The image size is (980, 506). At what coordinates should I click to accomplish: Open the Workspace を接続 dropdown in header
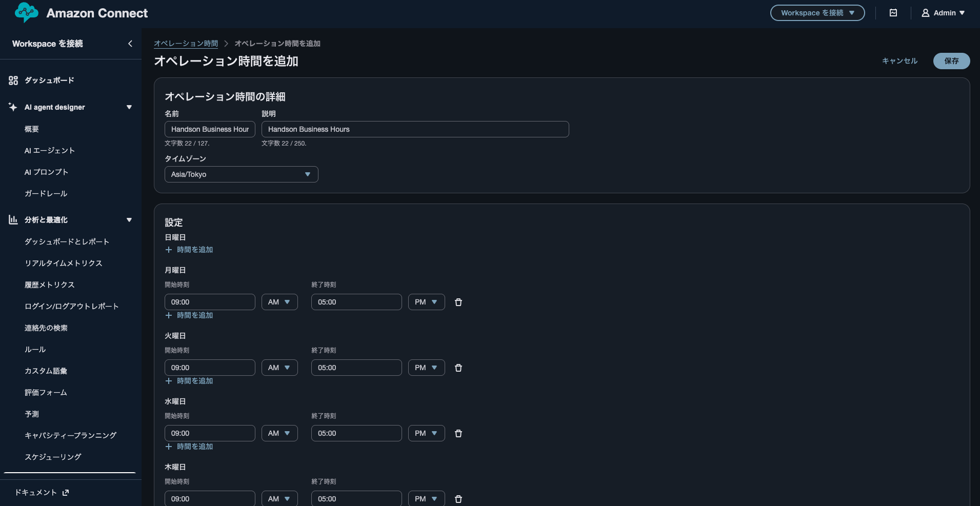click(817, 13)
